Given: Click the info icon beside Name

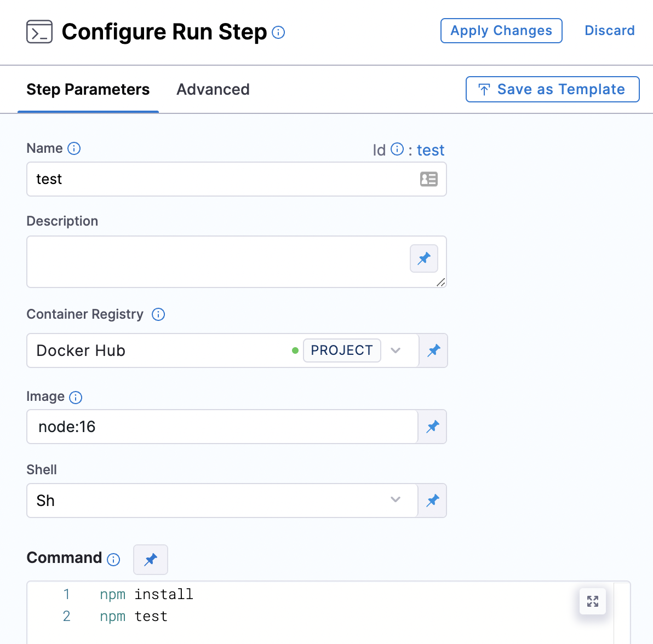Looking at the screenshot, I should point(75,148).
